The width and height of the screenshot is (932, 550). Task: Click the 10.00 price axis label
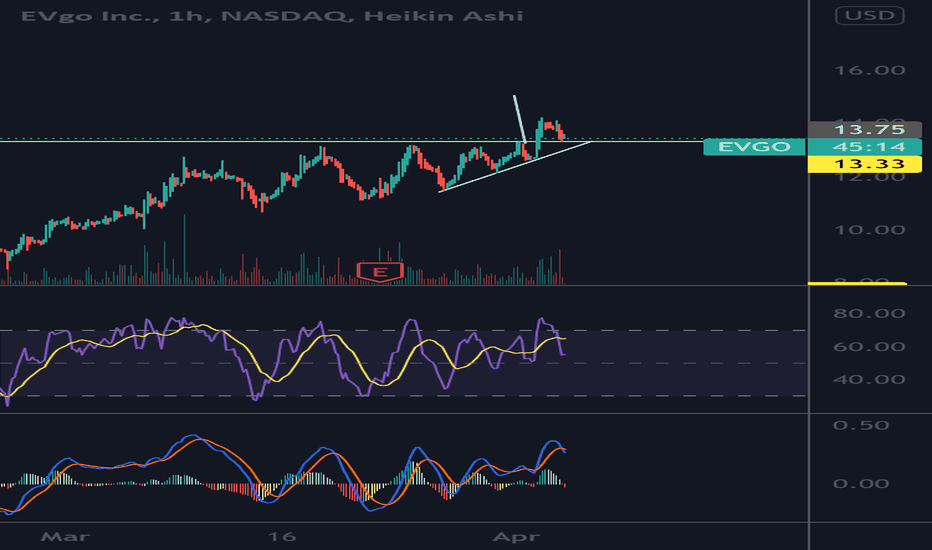pos(870,230)
